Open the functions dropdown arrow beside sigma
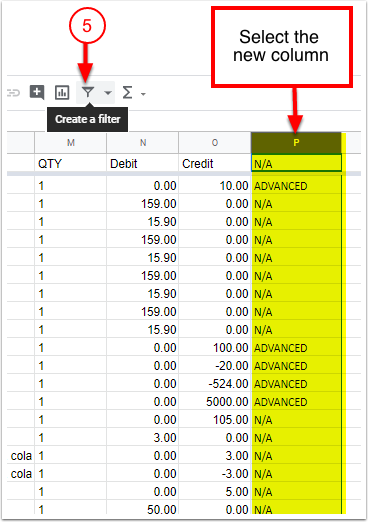Viewport: 368px width, 522px height. [x=143, y=94]
